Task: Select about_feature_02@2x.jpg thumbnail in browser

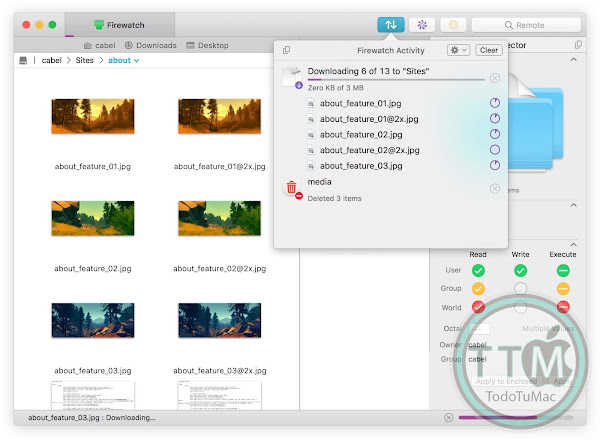Action: click(x=220, y=218)
